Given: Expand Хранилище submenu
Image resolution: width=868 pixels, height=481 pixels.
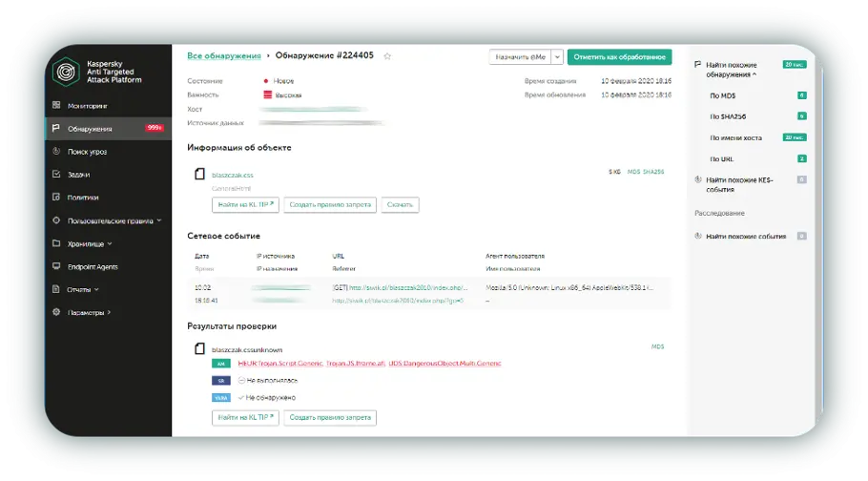Looking at the screenshot, I should coord(110,243).
